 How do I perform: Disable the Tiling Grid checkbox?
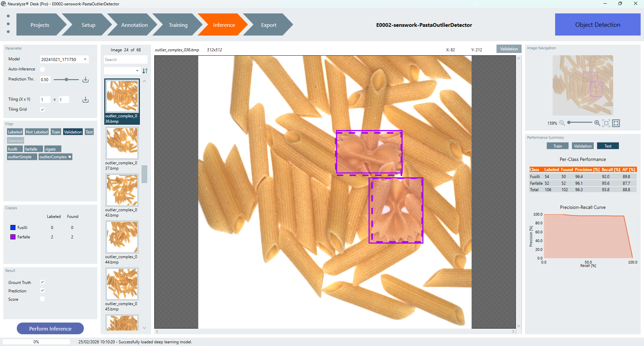coord(42,110)
